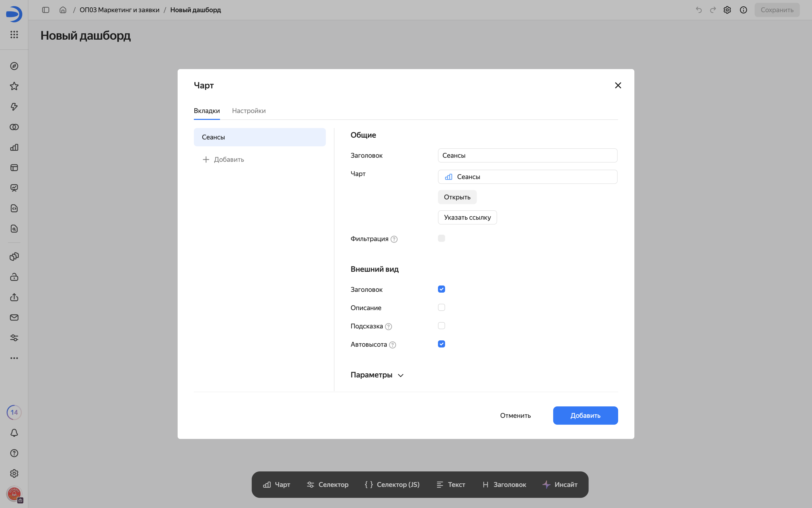The height and width of the screenshot is (508, 812).
Task: Click Инсайт in the bottom toolbar
Action: point(560,484)
